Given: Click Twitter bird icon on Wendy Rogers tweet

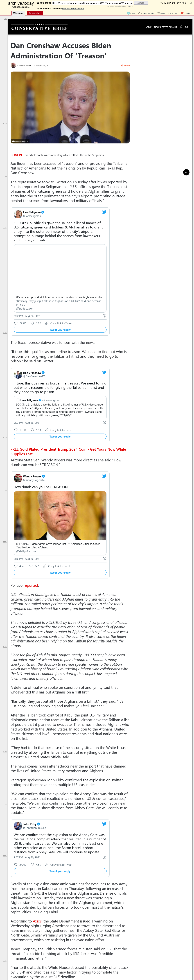Looking at the screenshot, I should click(104, 476).
